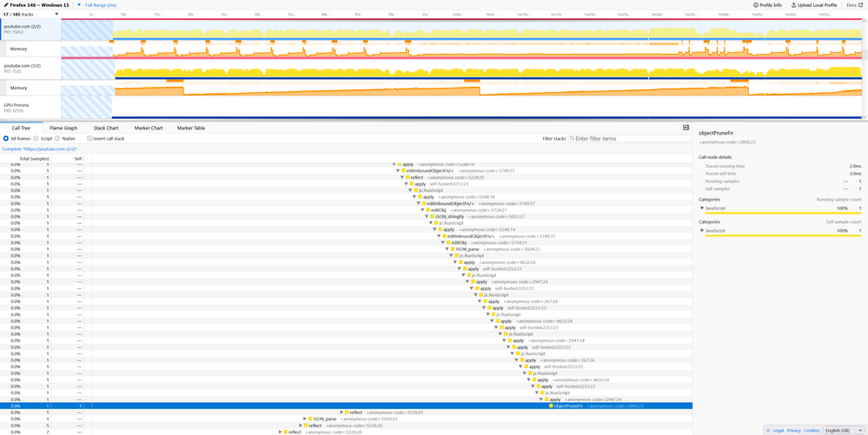Select the GPU Process PID 12576 track label
This screenshot has width=868, height=435.
(30, 108)
